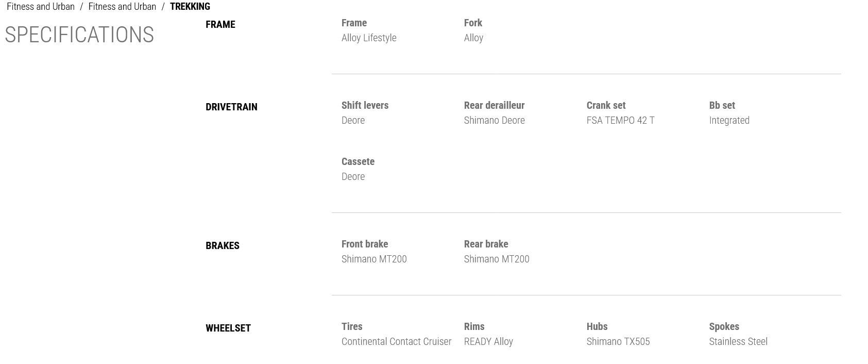868x364 pixels.
Task: Click the first Fitness and Urban breadcrumb
Action: coord(41,7)
